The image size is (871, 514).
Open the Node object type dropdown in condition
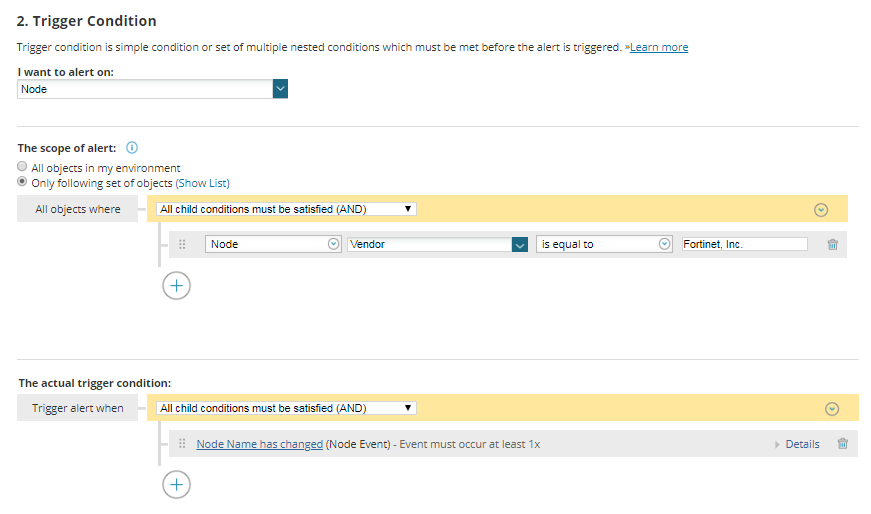point(273,244)
